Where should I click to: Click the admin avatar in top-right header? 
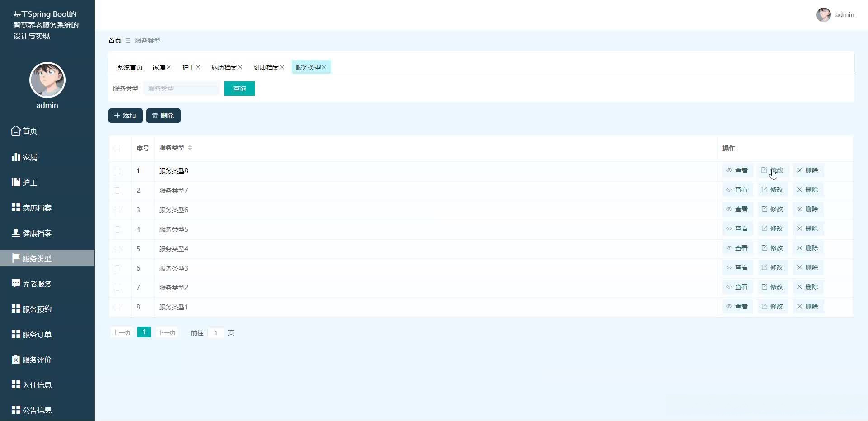point(823,15)
